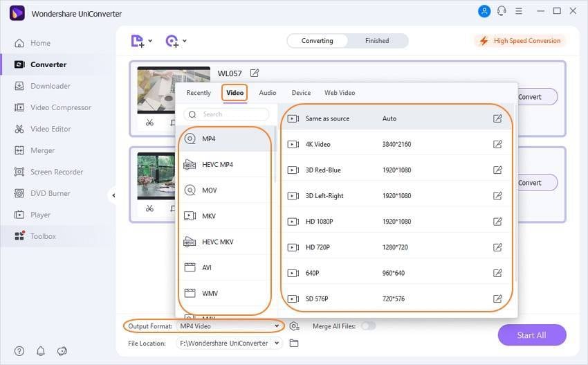
Task: Select the MP4 format
Action: pyautogui.click(x=225, y=139)
